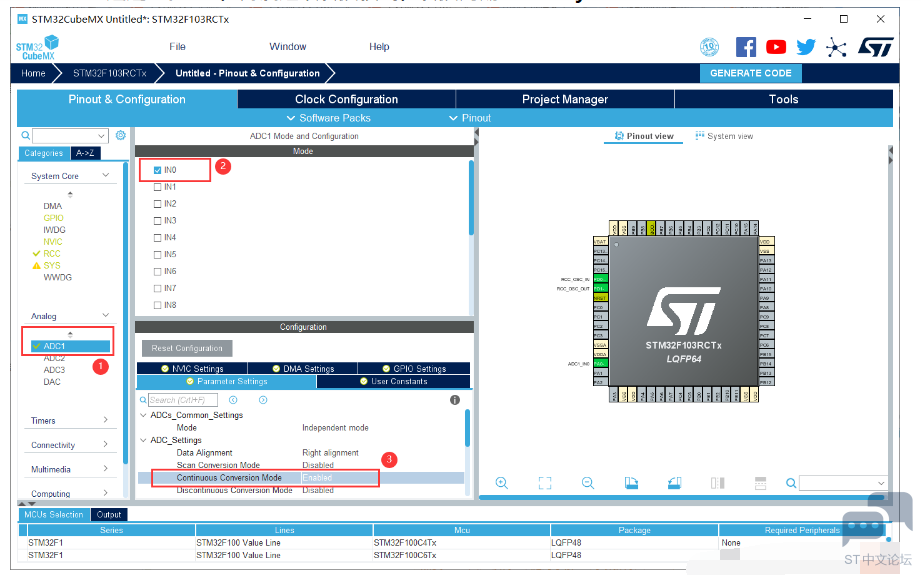Uncheck the IN0 channel checkbox
This screenshot has width=921, height=575.
[157, 170]
